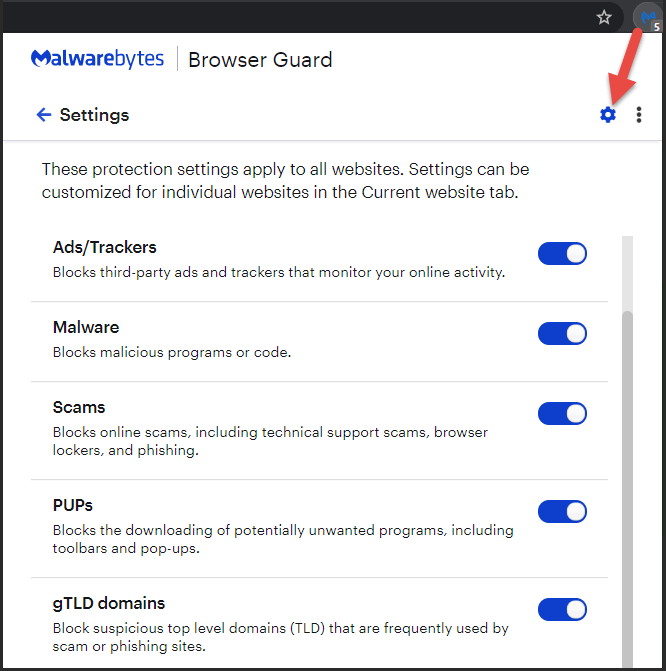Click the scrollbar track above the thumb
The width and height of the screenshot is (666, 671).
[627, 273]
